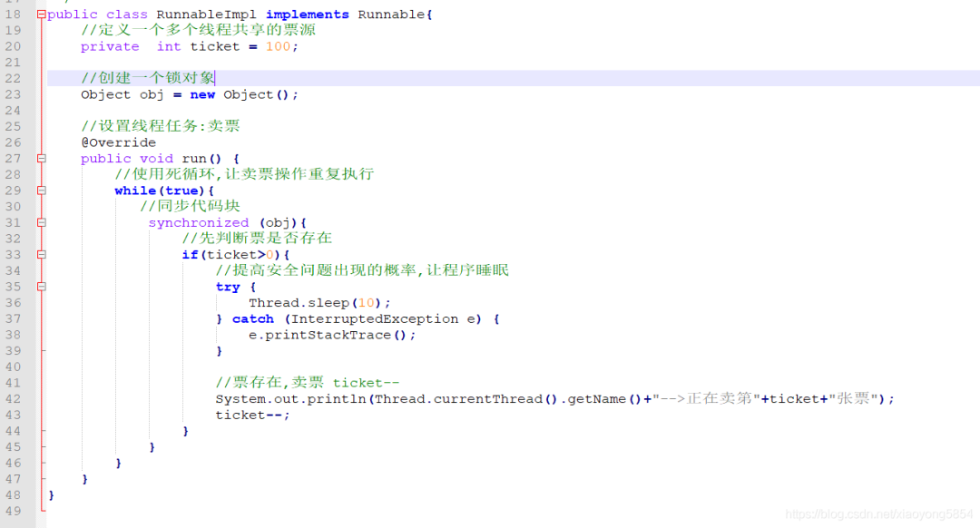Click the comment '//先判断票是否存在'
The width and height of the screenshot is (980, 528).
257,238
